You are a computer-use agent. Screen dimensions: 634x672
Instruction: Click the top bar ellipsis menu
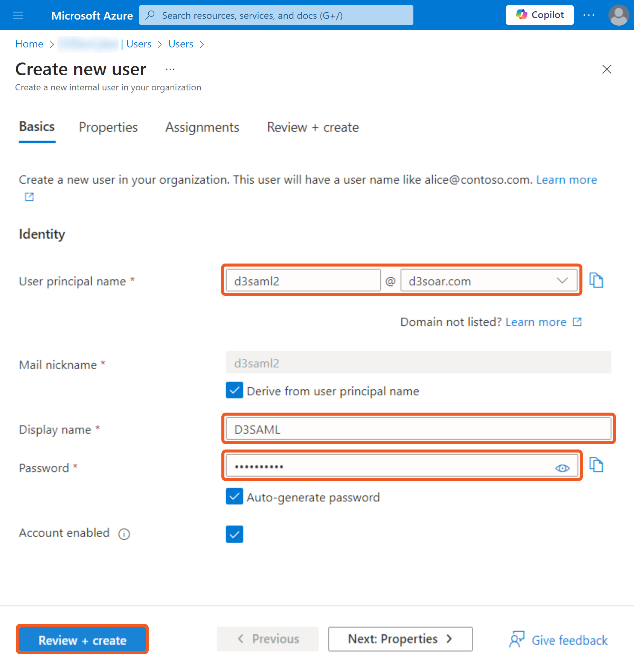tap(588, 15)
